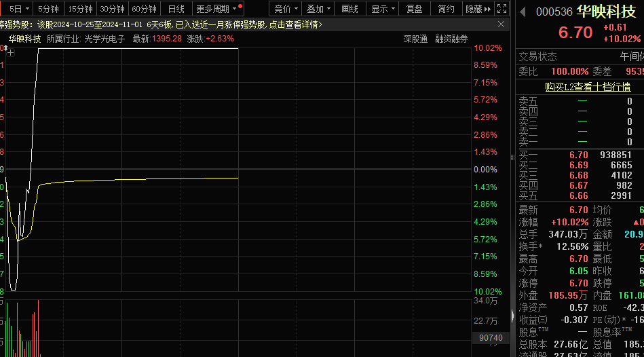
Task: Open the 竞价 dropdown
Action: (286, 9)
